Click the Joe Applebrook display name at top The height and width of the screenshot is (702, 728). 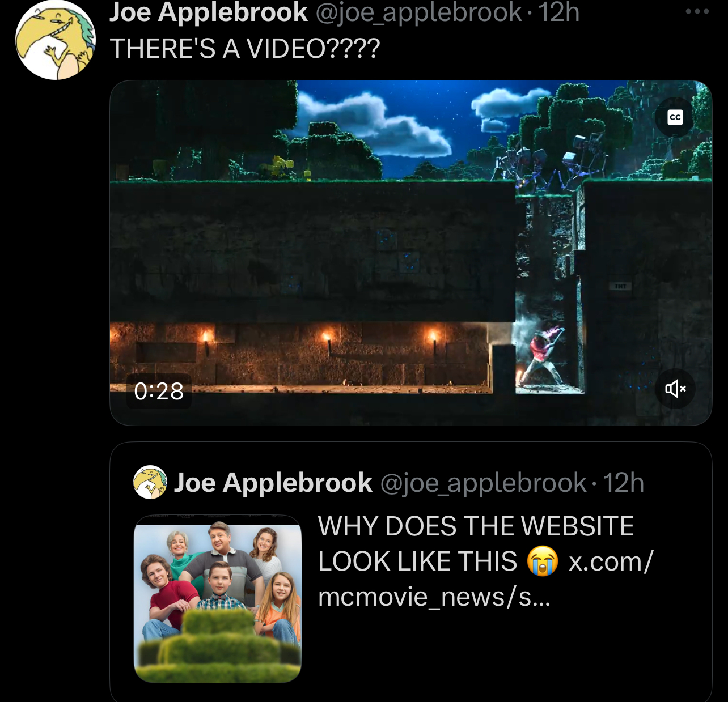click(x=209, y=12)
